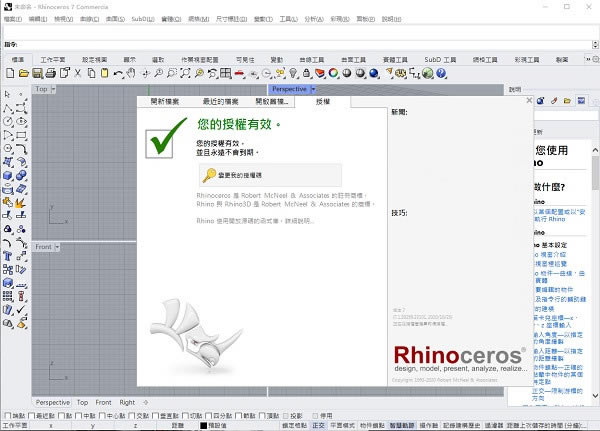Select the Text T tool in left sidebar
The height and width of the screenshot is (431, 600).
[8, 256]
